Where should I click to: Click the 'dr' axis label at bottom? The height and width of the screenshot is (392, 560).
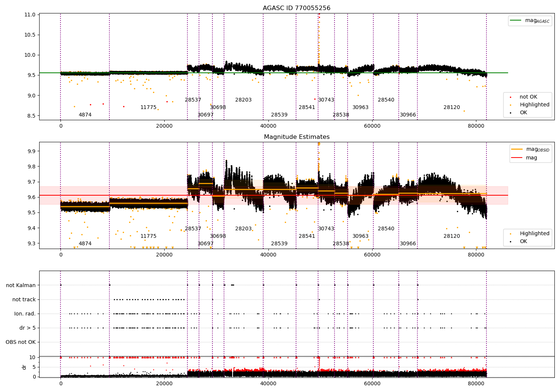pos(24,367)
